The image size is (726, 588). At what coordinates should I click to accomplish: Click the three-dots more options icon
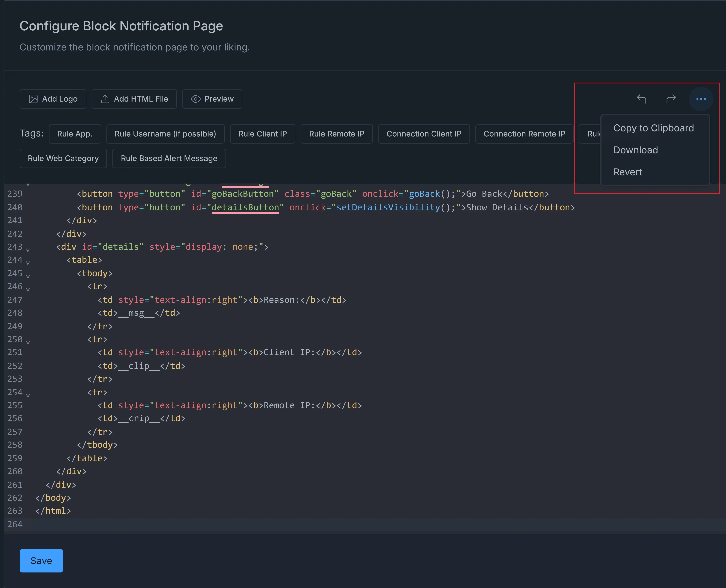click(701, 99)
